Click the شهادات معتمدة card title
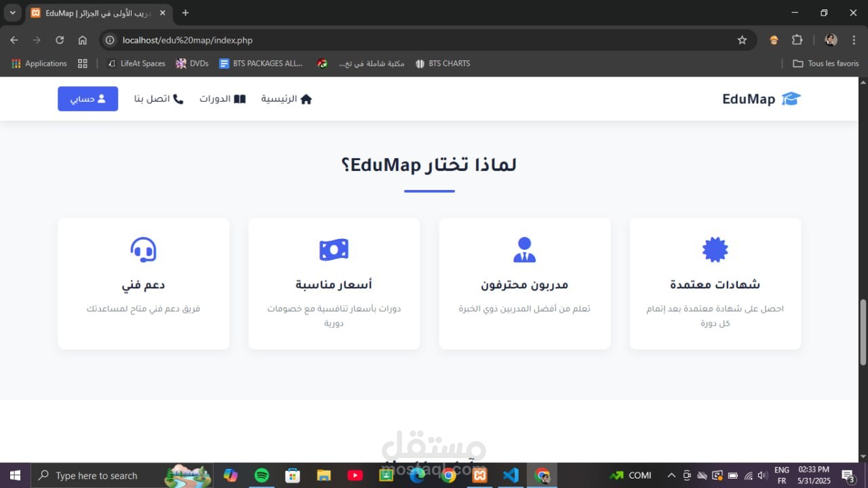Viewport: 868px width, 488px height. pyautogui.click(x=715, y=284)
